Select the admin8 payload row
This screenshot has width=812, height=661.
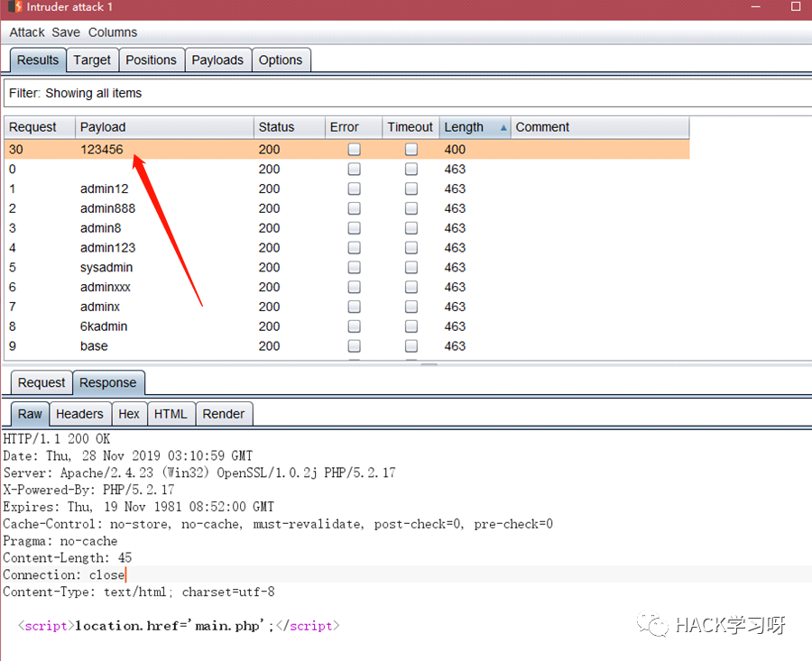click(347, 228)
